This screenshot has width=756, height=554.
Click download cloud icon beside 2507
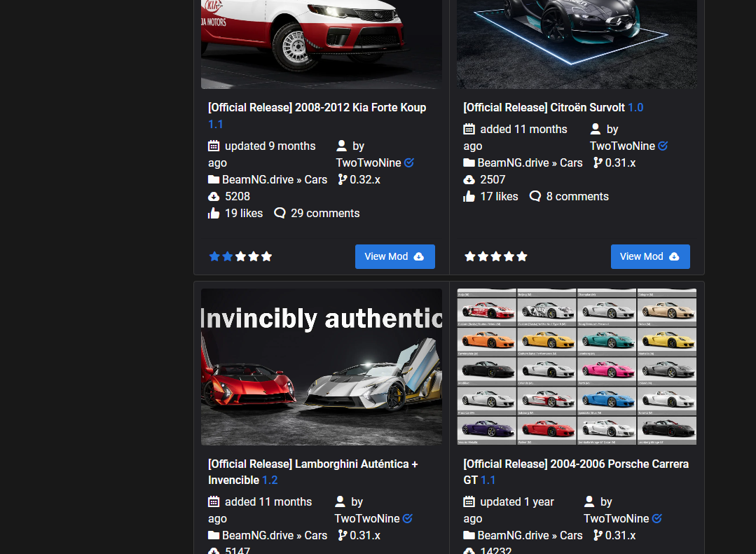(x=469, y=180)
